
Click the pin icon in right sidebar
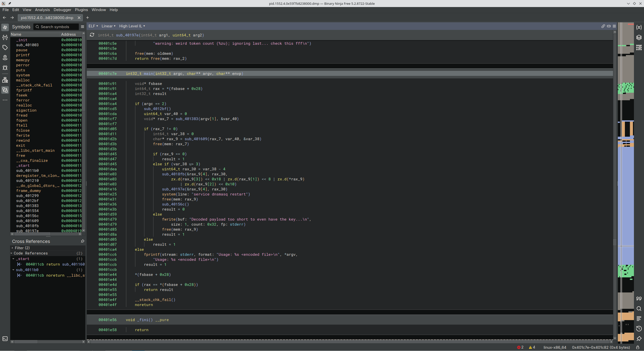tap(639, 339)
